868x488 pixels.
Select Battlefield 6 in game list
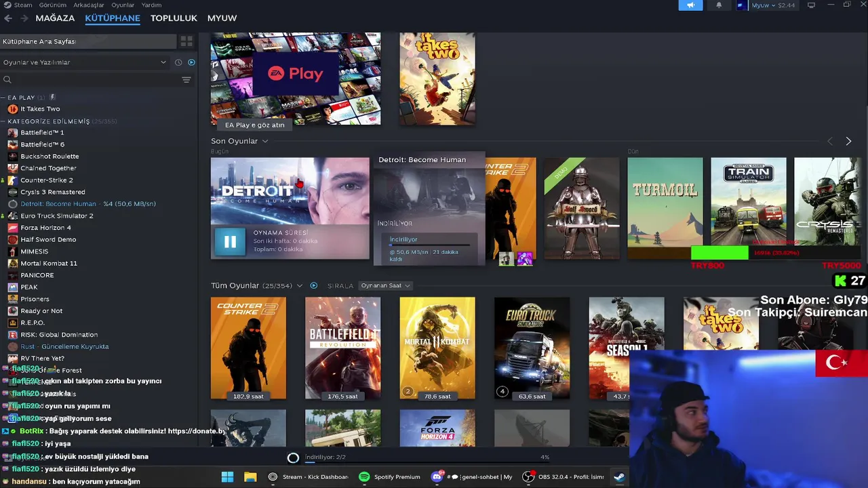point(42,144)
